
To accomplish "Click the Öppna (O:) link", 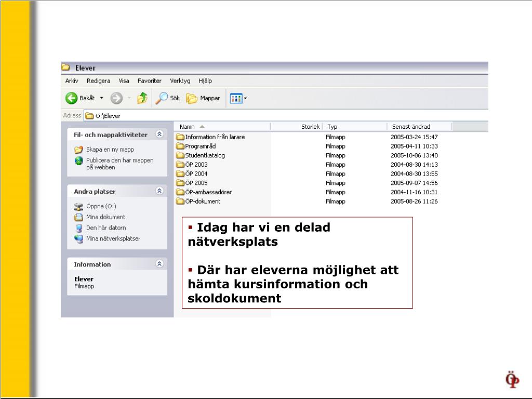I will (x=101, y=206).
